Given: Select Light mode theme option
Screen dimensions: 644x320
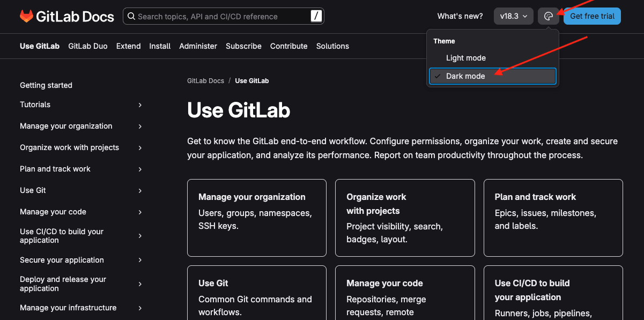Looking at the screenshot, I should point(493,58).
